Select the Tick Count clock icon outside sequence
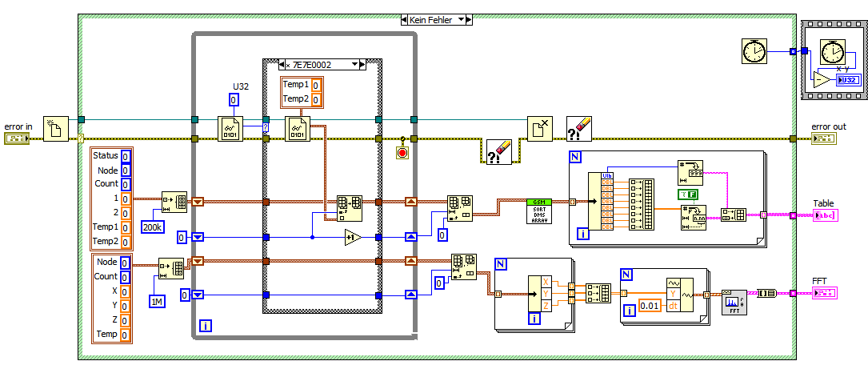 pos(754,51)
